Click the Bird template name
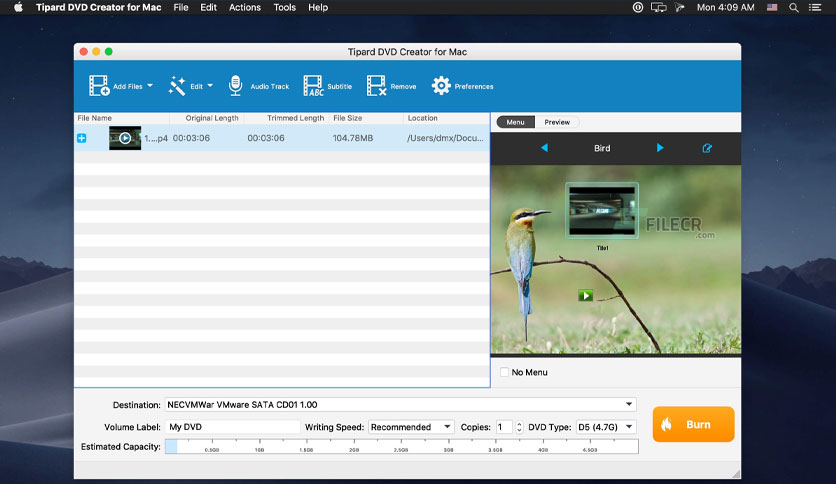Viewport: 836px width, 484px height. point(602,148)
